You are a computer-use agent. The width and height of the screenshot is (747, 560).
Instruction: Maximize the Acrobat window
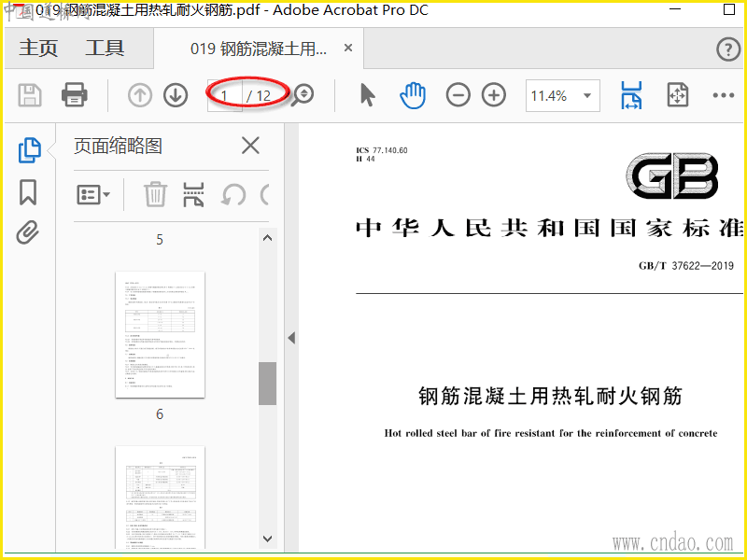coord(729,9)
